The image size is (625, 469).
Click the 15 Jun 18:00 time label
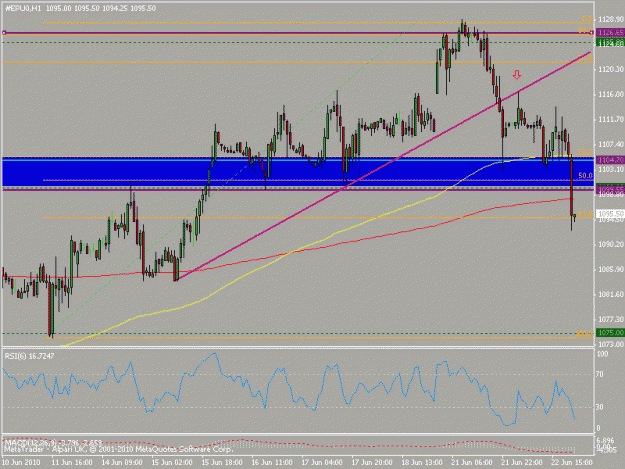point(222,462)
